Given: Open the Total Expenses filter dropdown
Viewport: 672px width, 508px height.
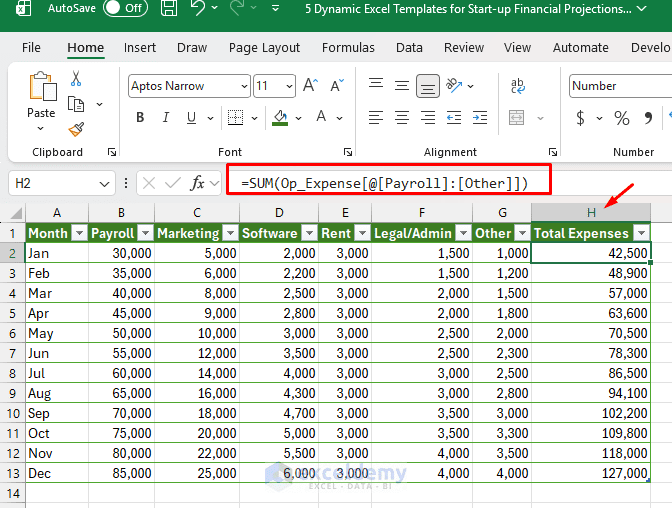Looking at the screenshot, I should tap(642, 233).
